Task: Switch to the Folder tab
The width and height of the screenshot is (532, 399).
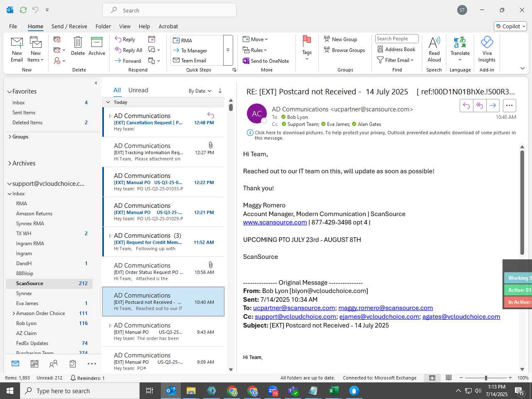Action: click(103, 26)
